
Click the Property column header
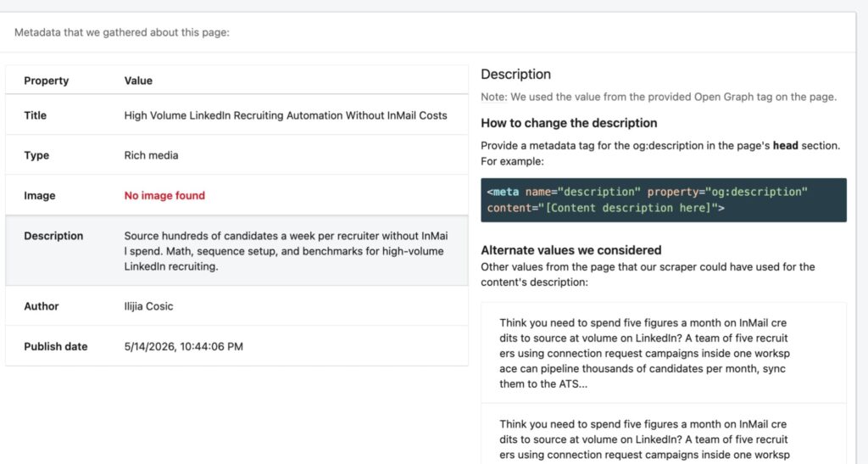click(x=46, y=81)
